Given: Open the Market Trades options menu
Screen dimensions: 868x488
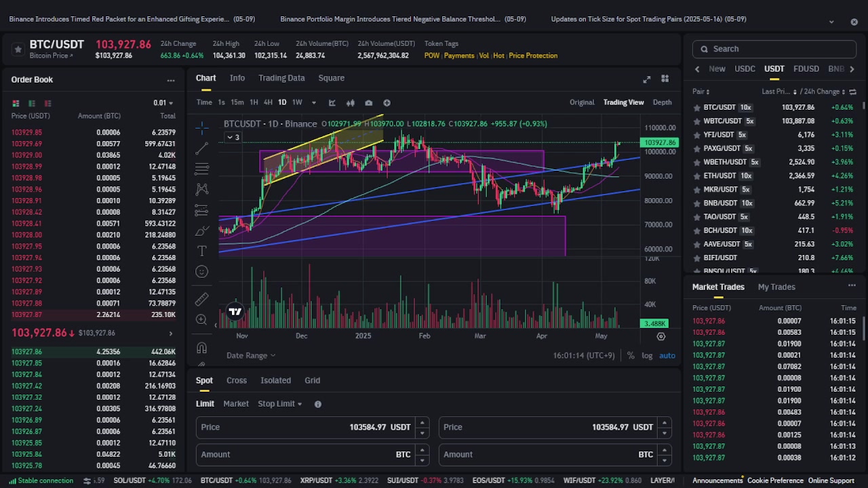Looking at the screenshot, I should (x=852, y=285).
